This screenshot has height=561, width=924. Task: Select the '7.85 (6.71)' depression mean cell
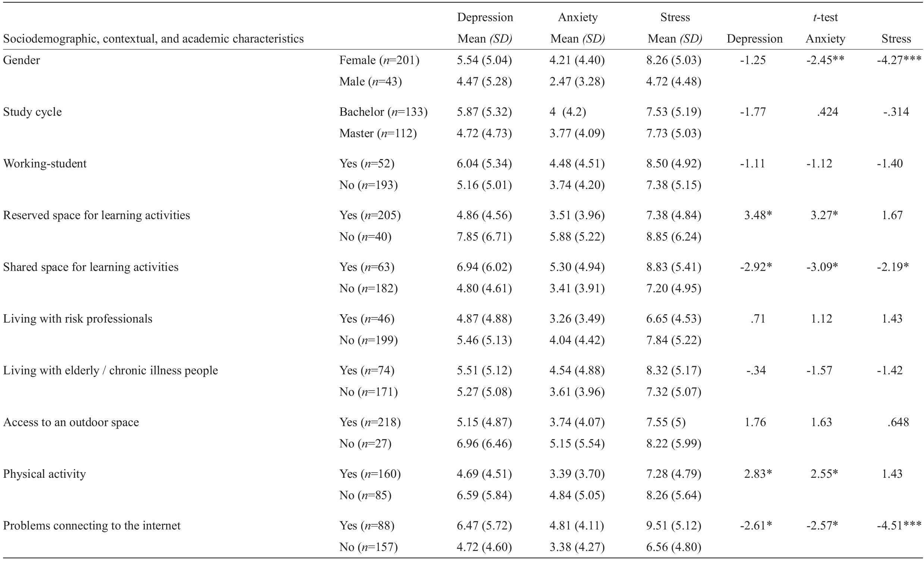point(484,237)
